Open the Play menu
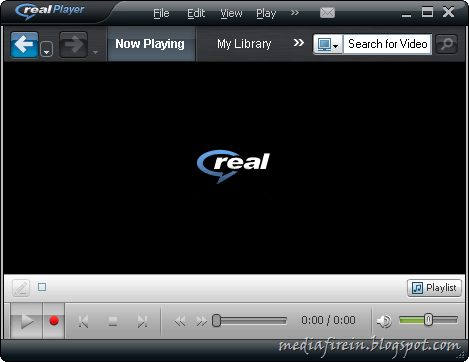Viewport: 469px width, 362px height. tap(266, 14)
